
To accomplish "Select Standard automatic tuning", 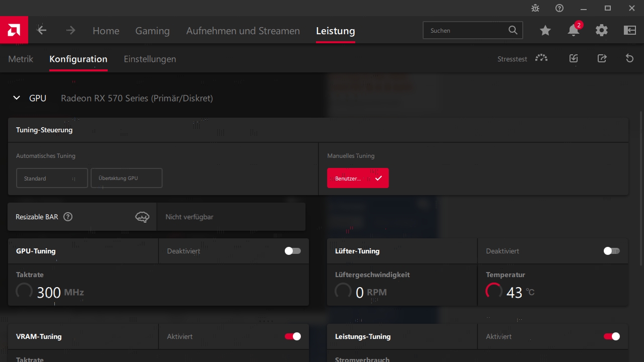I will pos(52,178).
